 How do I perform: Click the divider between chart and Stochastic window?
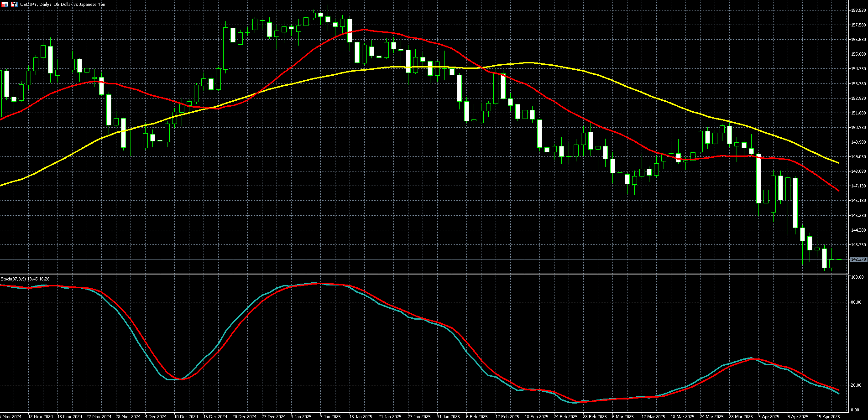[424, 274]
